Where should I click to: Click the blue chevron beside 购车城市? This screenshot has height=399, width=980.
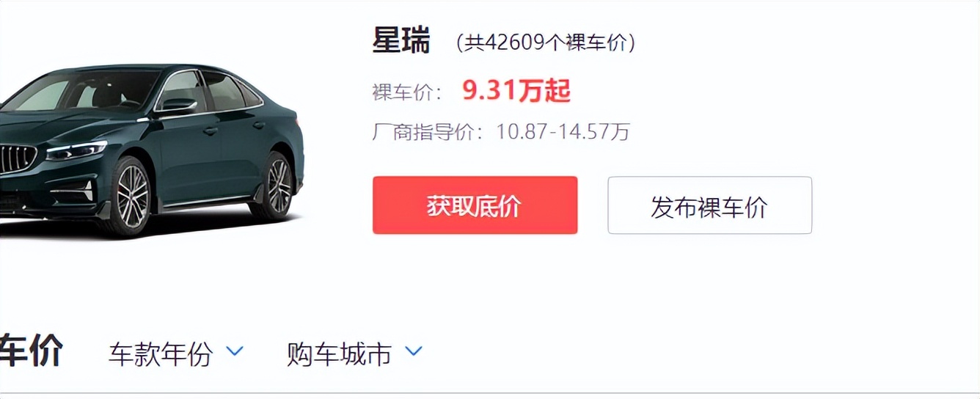click(414, 351)
